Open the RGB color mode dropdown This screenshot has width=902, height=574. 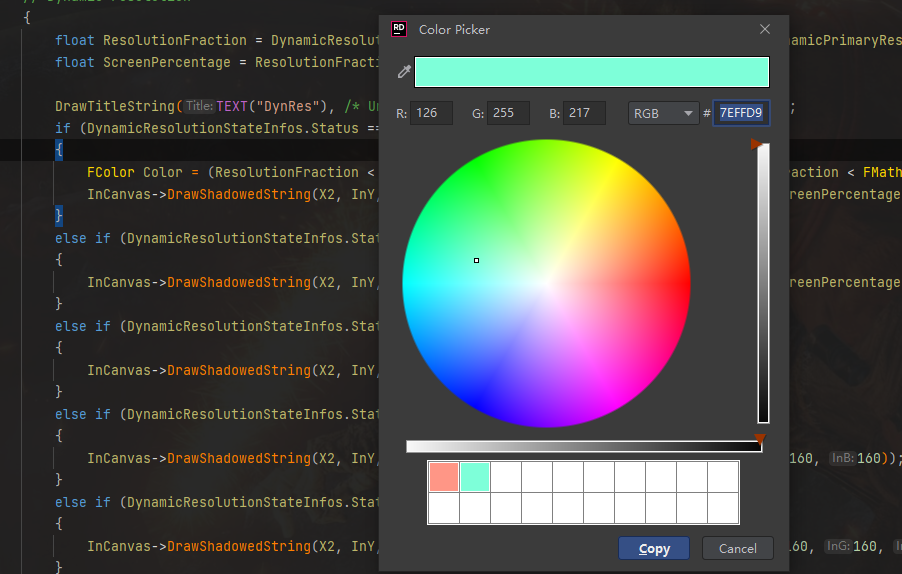[x=663, y=113]
